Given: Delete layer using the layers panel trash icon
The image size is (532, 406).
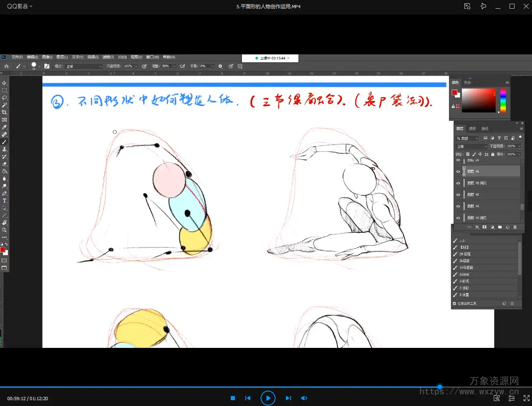Looking at the screenshot, I should (515, 227).
